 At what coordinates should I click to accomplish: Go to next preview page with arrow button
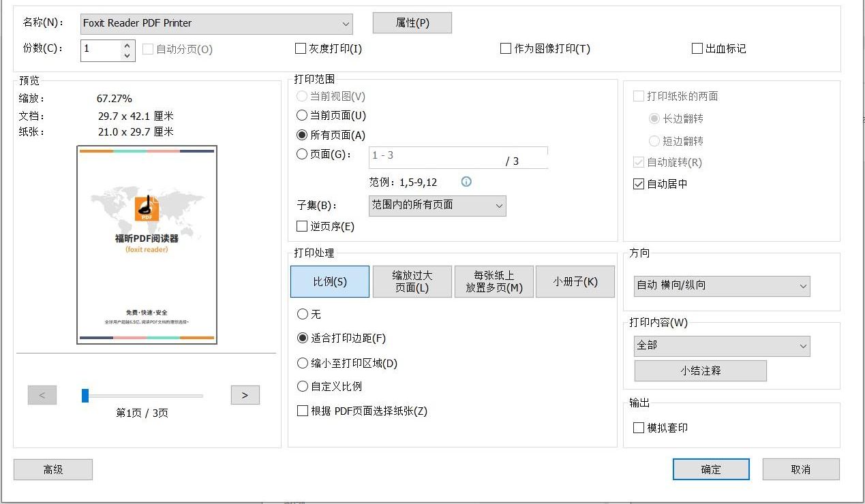[245, 395]
